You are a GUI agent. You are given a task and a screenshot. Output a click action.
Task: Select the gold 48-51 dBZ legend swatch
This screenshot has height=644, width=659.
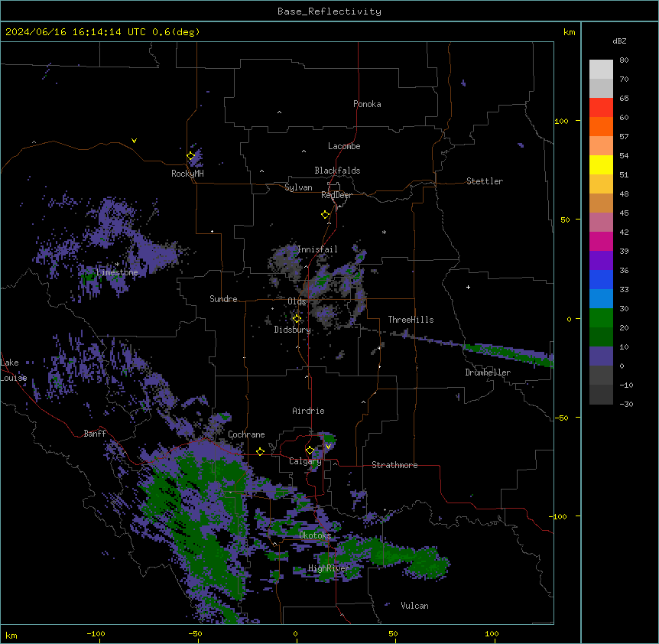click(601, 184)
